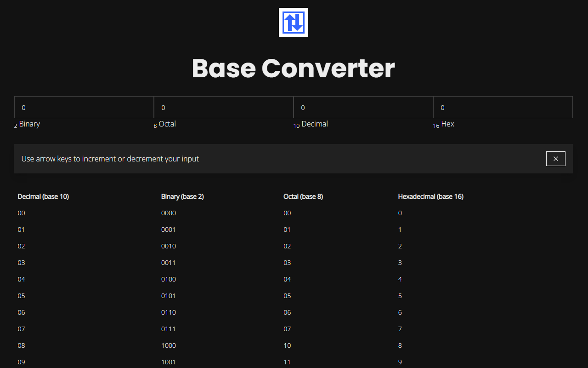Image resolution: width=588 pixels, height=368 pixels.
Task: Click the Hex label under the input
Action: (447, 124)
